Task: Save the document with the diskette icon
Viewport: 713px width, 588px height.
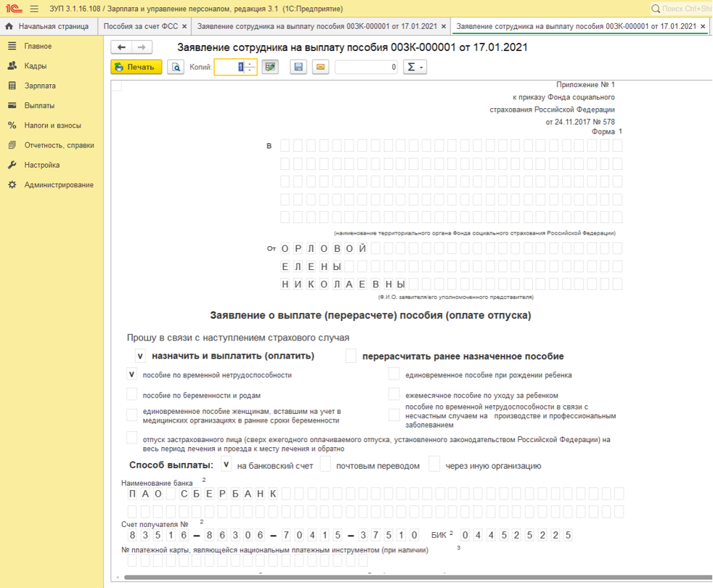Action: (298, 67)
